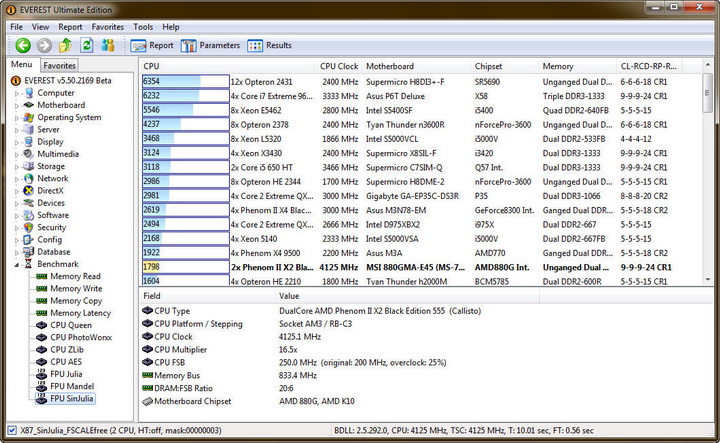Screen dimensions: 720x443
Task: Select the Storage tree icon
Action: 29,166
